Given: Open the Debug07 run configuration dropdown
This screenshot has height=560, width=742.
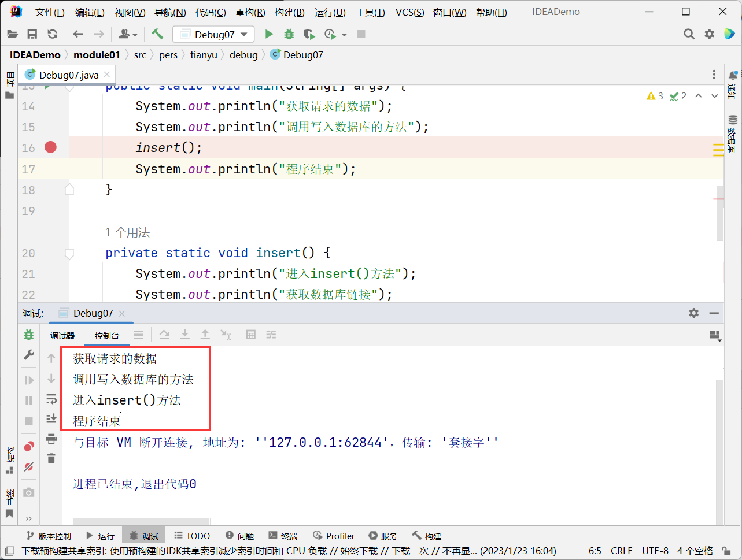Looking at the screenshot, I should (x=213, y=35).
